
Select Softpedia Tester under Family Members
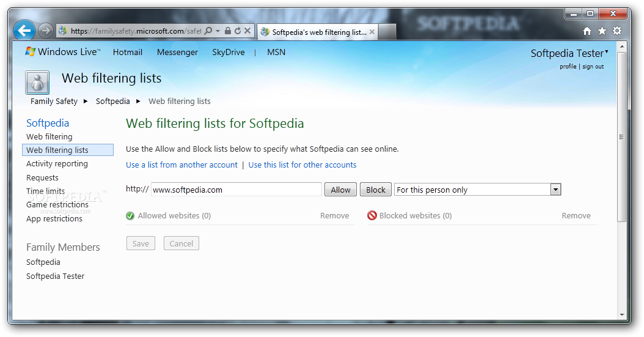click(56, 276)
